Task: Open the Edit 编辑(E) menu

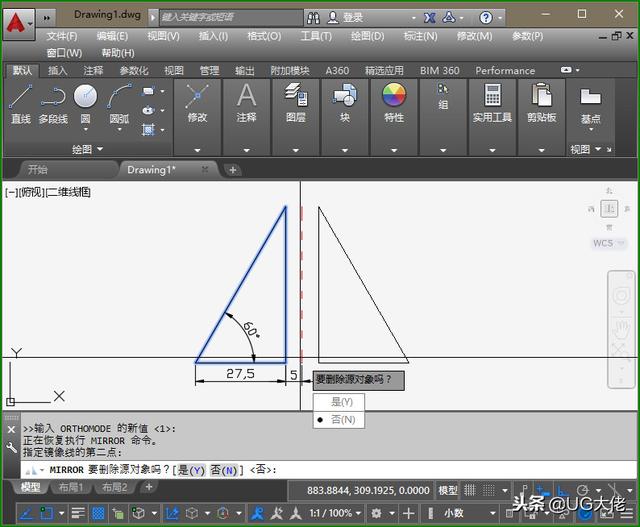Action: click(112, 36)
